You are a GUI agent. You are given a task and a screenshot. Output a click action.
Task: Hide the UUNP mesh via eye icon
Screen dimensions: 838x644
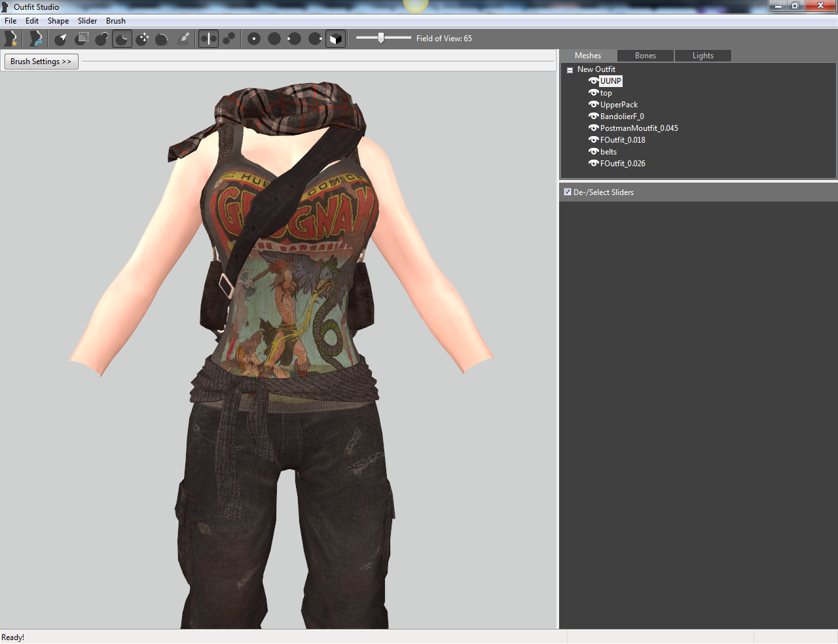tap(593, 81)
